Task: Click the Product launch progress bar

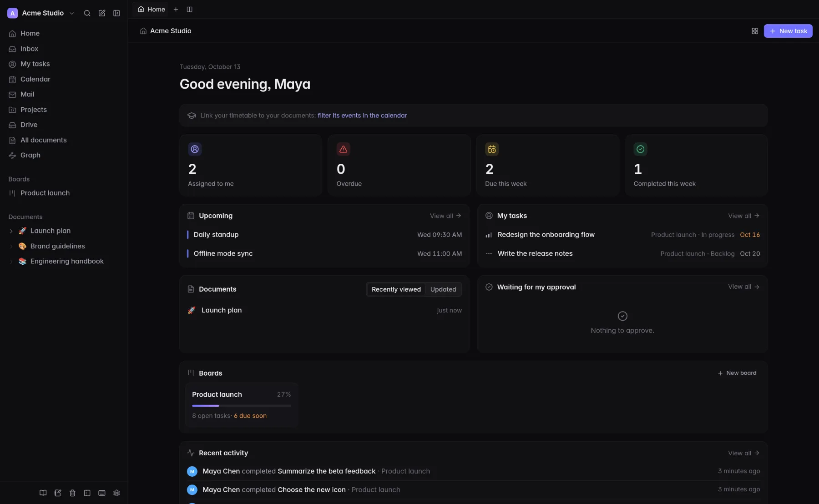Action: 242,406
